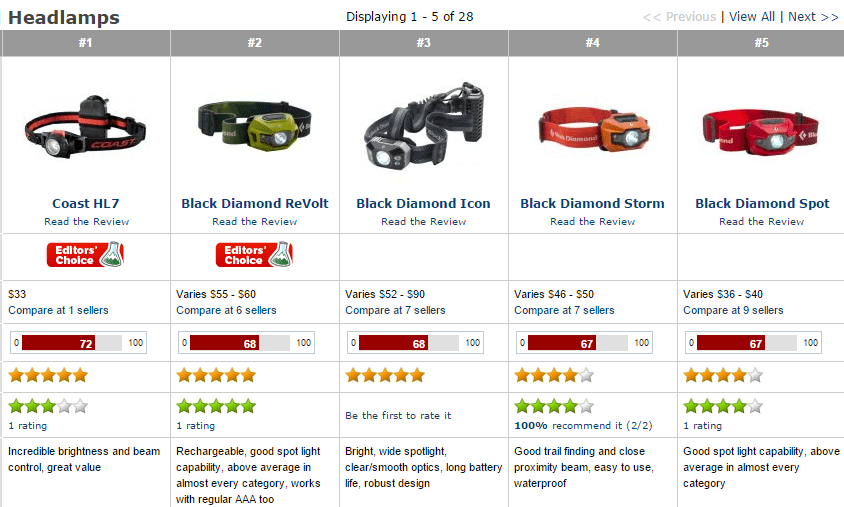This screenshot has height=507, width=844.
Task: Open the Black Diamond ReVolt title link
Action: [x=255, y=203]
